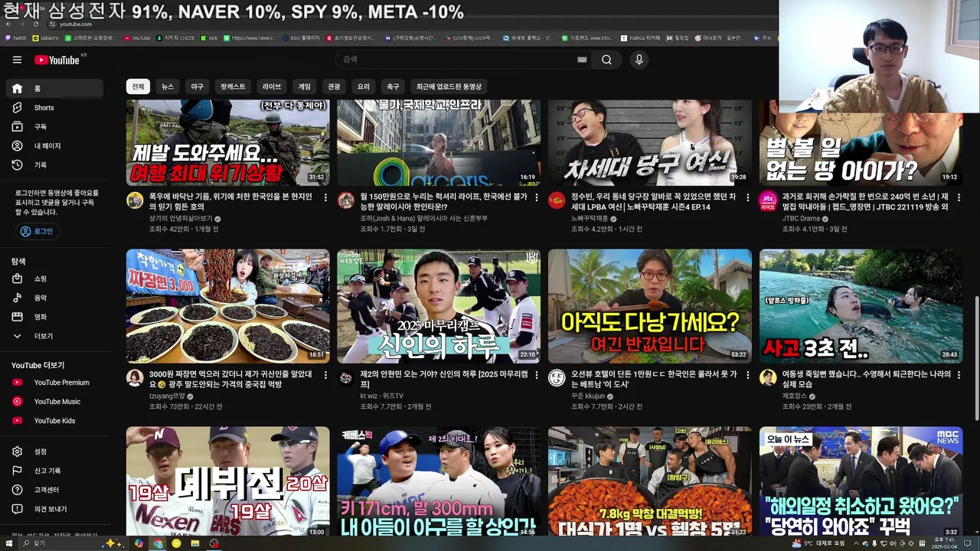Open 영화 under 탐색
This screenshot has height=551, width=980.
click(55, 317)
